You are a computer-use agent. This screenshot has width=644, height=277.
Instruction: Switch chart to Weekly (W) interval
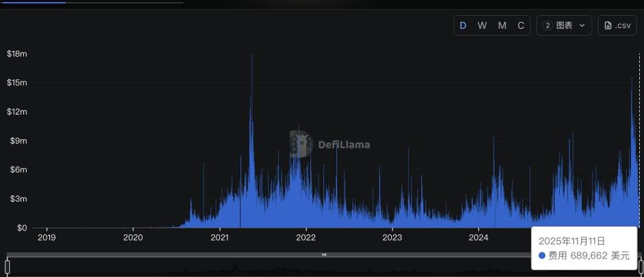(x=482, y=26)
